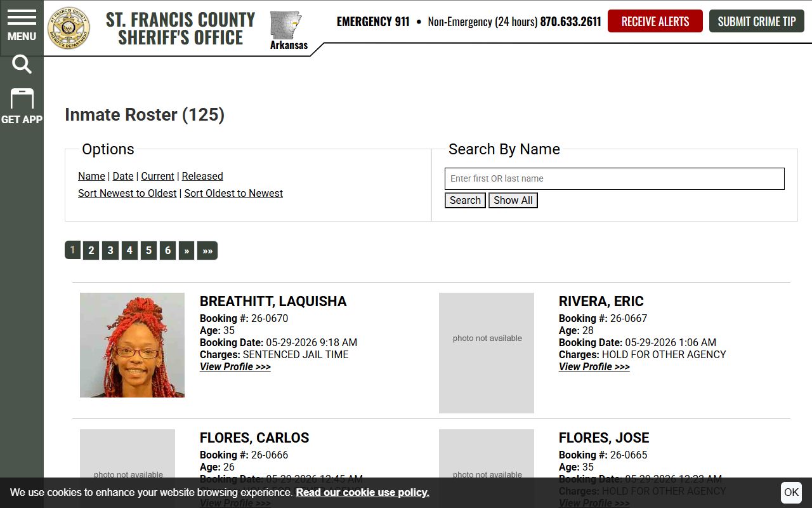Choose Sort Newest to Oldest
Viewport: 812px width, 508px height.
tap(128, 193)
